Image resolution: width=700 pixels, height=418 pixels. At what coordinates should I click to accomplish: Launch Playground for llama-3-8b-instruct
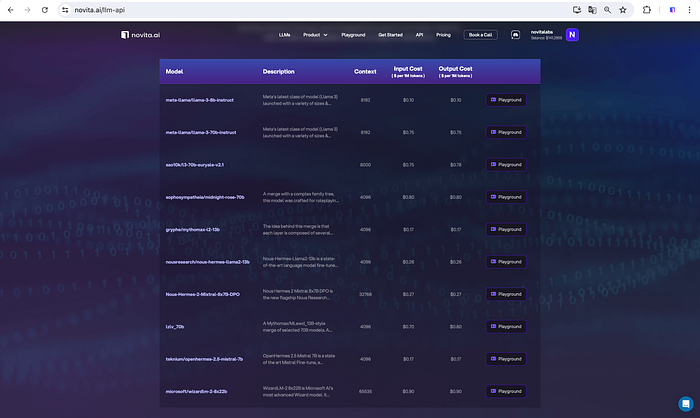point(506,100)
